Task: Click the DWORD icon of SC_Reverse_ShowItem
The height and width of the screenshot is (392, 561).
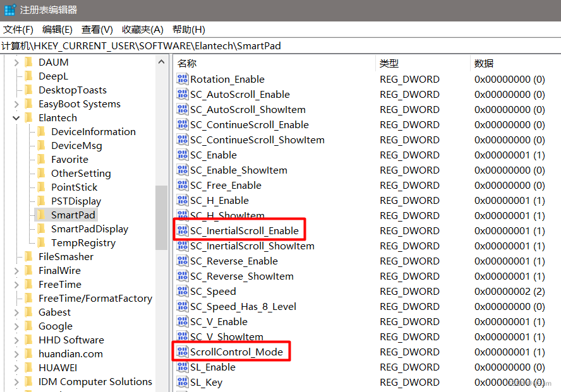Action: (x=183, y=276)
